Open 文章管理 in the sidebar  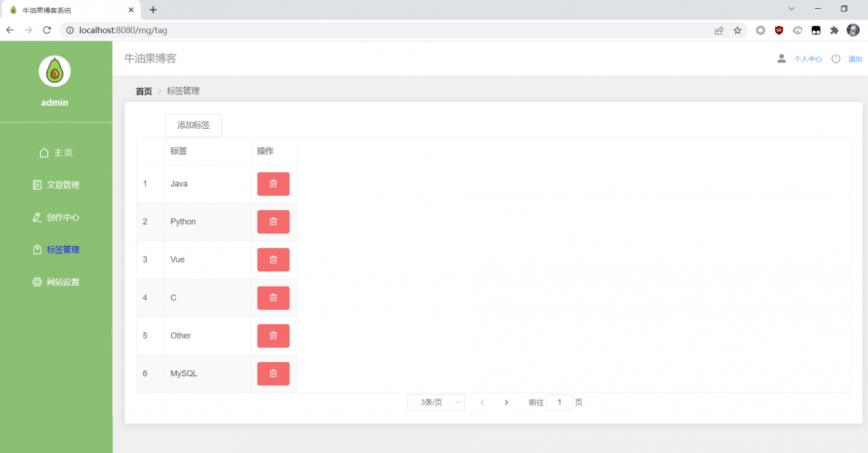(56, 184)
